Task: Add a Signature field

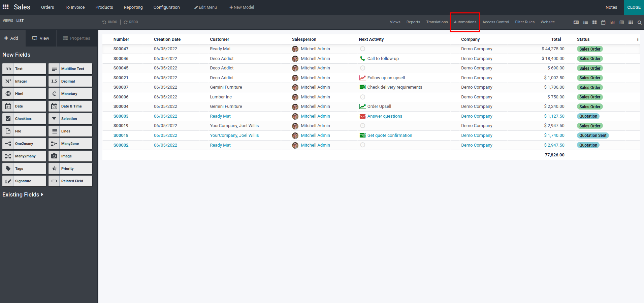Action: click(24, 181)
